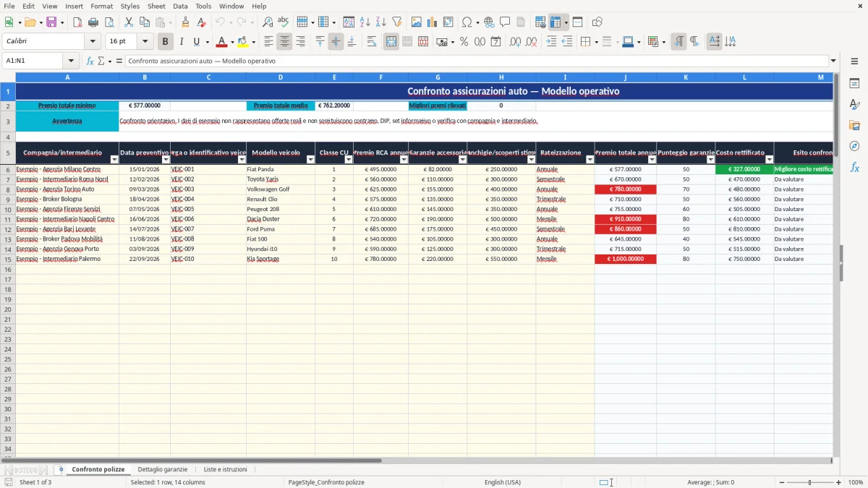The image size is (868, 488).
Task: Toggle Center Horizontally alignment
Action: tap(284, 42)
